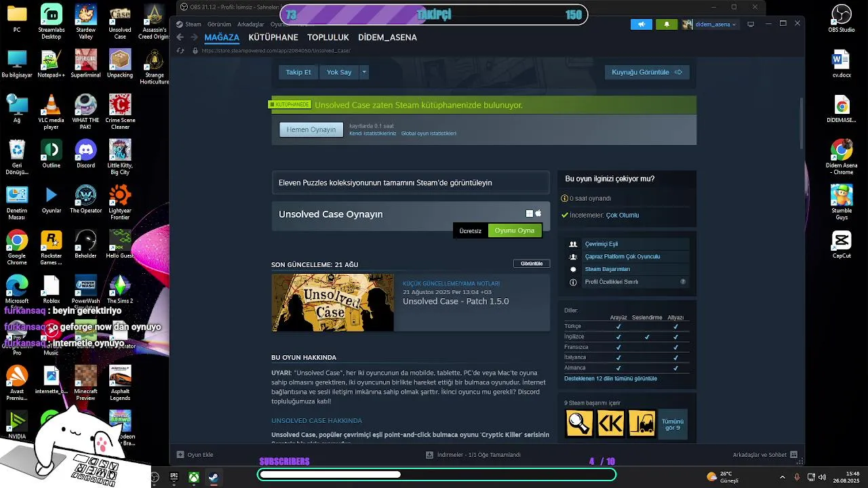The image size is (868, 488).
Task: Click the KK achievement icon
Action: click(610, 423)
